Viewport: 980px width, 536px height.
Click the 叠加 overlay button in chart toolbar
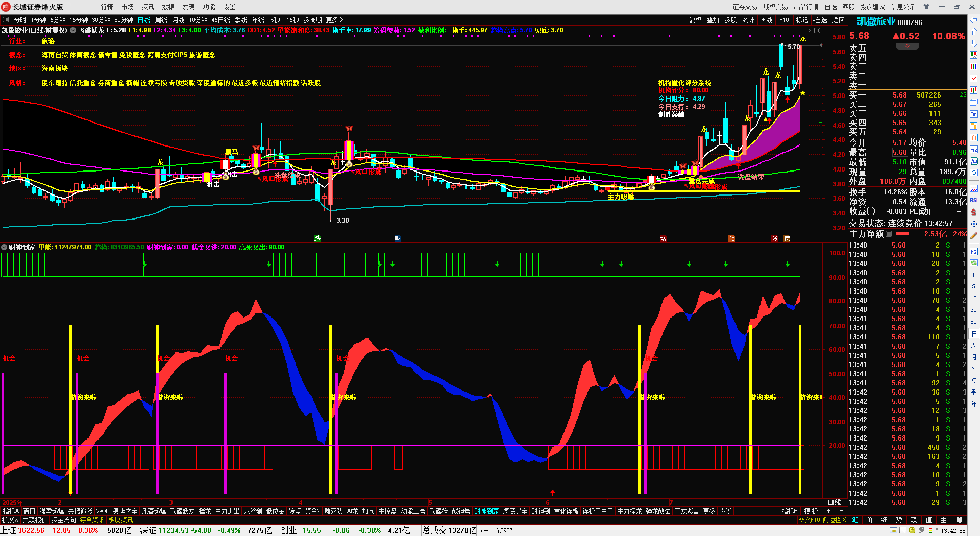713,20
